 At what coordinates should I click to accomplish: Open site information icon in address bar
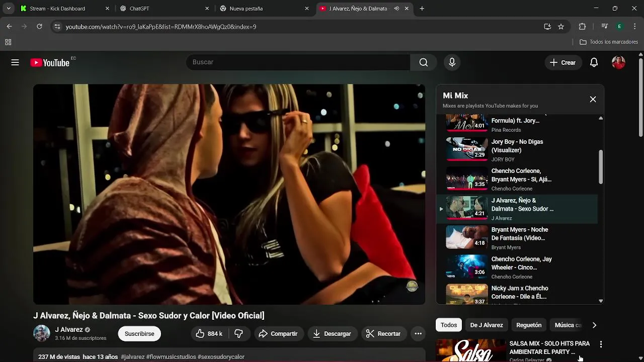[57, 27]
